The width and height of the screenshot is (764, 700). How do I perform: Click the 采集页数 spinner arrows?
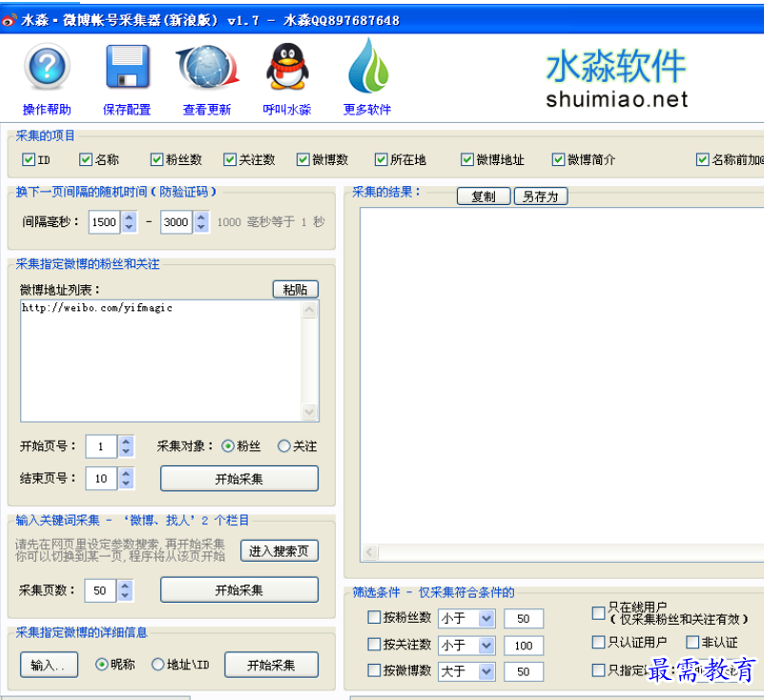pyautogui.click(x=125, y=590)
